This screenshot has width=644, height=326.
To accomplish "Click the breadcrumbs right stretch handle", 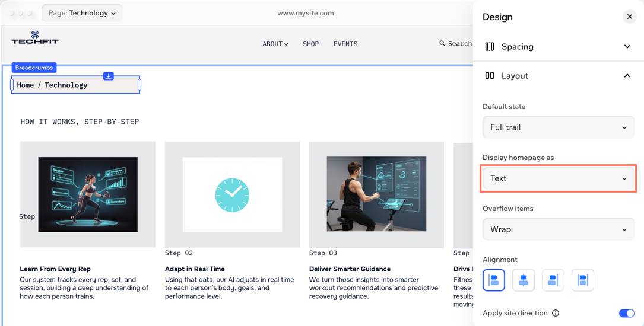I will 139,85.
